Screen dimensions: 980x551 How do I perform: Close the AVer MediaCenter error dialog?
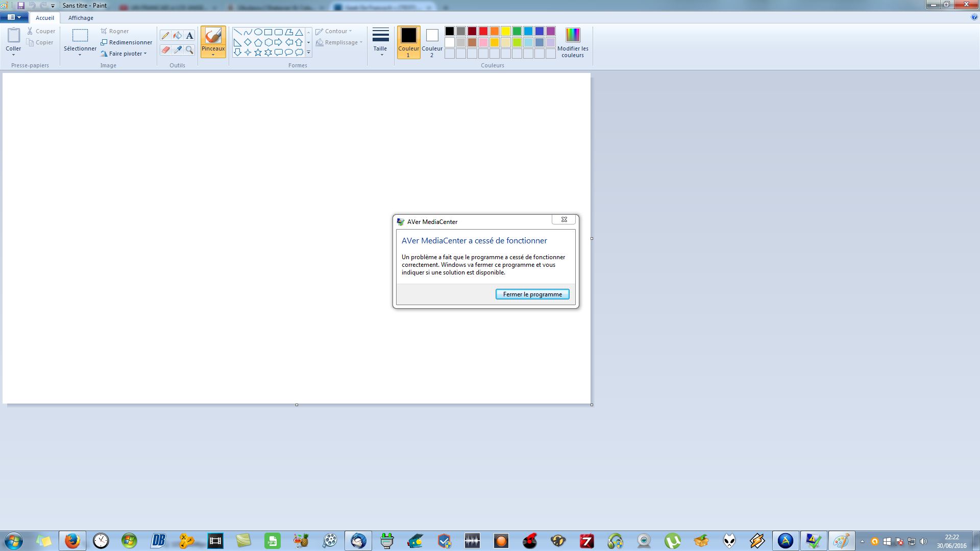[564, 219]
